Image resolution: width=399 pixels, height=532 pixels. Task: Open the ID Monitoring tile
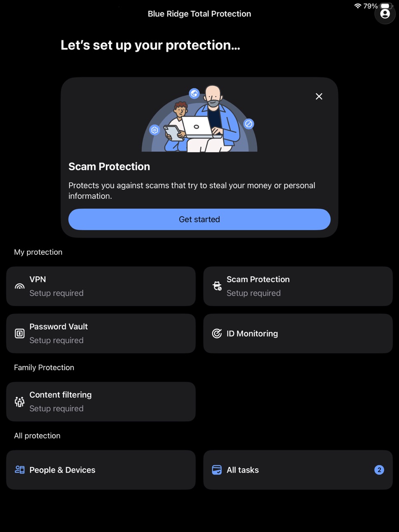pos(298,333)
